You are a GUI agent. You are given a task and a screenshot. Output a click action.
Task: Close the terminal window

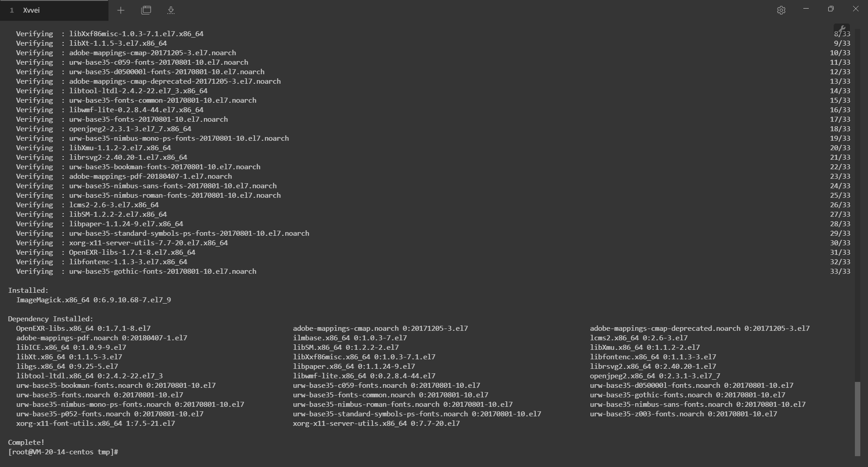(855, 9)
